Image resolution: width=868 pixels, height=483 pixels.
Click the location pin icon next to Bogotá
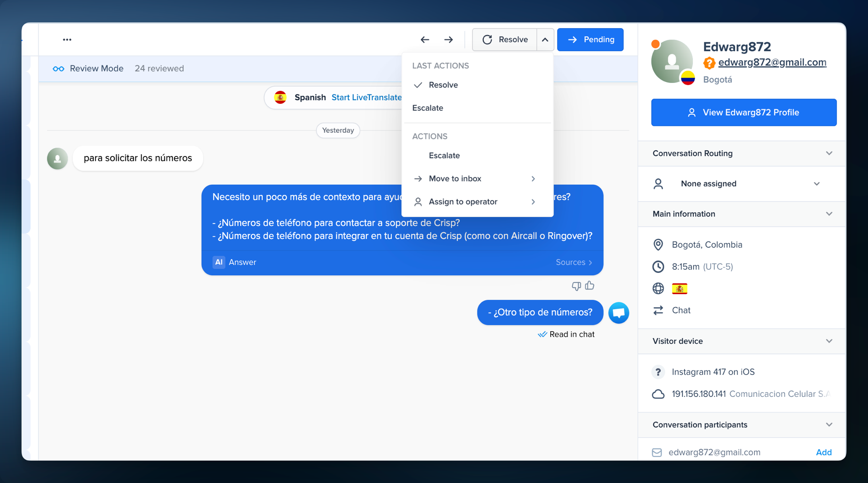(658, 244)
